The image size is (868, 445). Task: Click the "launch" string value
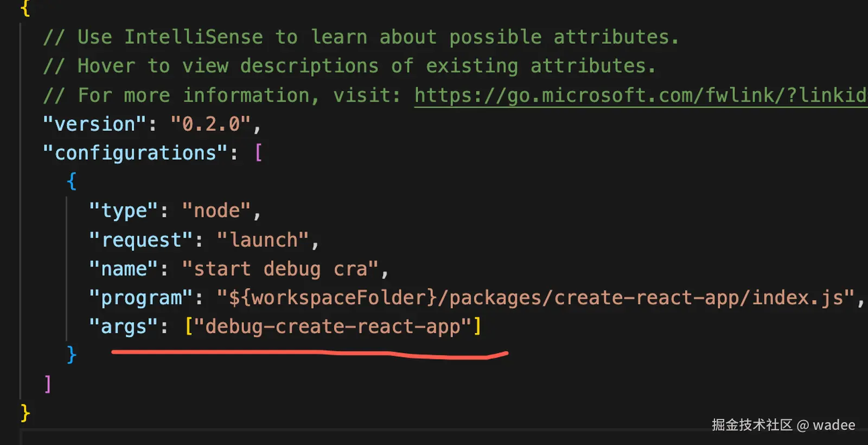[263, 240]
